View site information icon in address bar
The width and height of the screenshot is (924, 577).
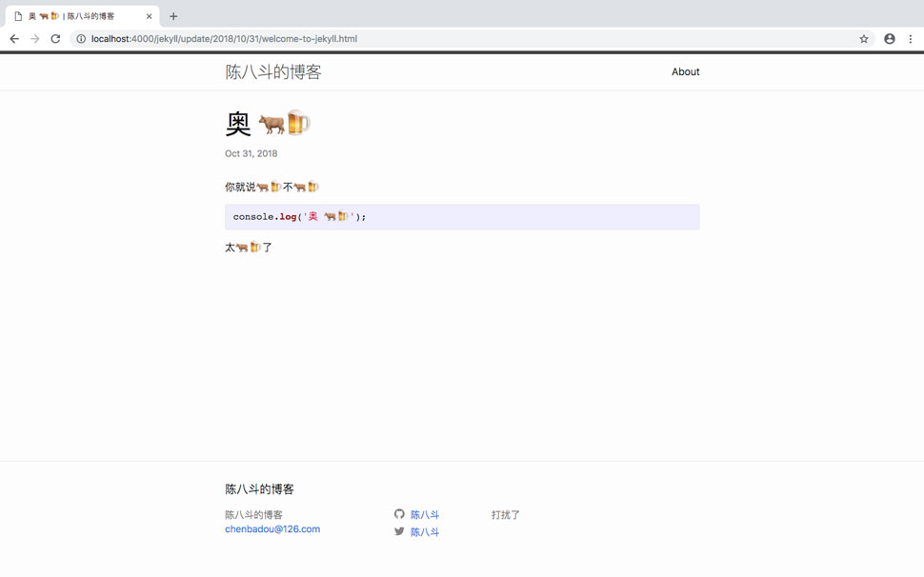[81, 39]
